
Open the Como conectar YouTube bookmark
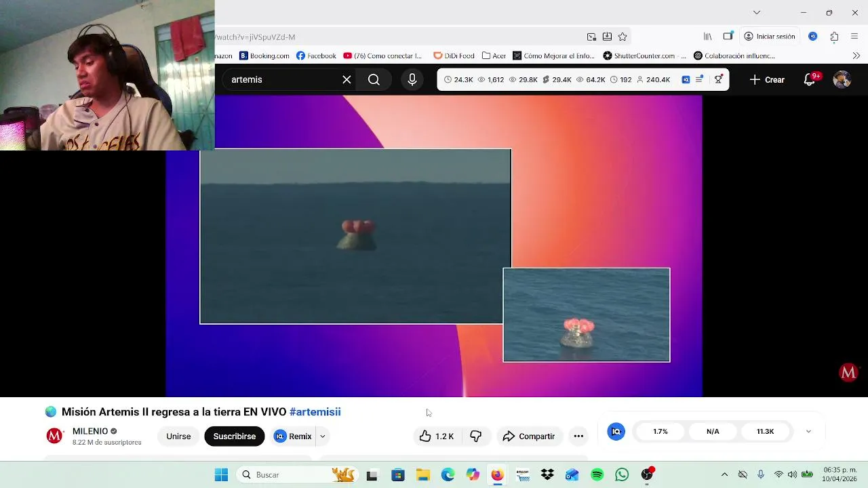pos(383,56)
